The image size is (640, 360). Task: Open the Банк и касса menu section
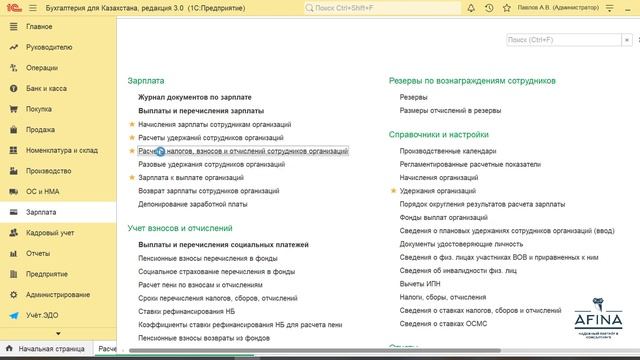point(47,89)
